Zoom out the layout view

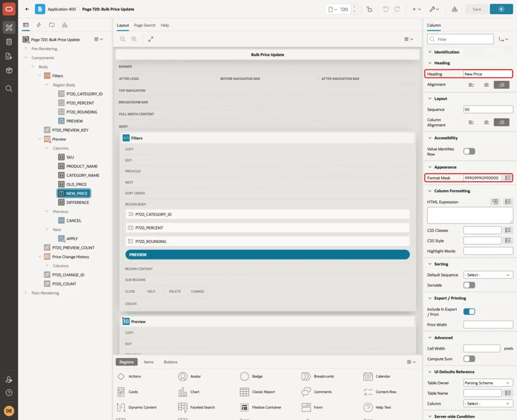(x=123, y=39)
